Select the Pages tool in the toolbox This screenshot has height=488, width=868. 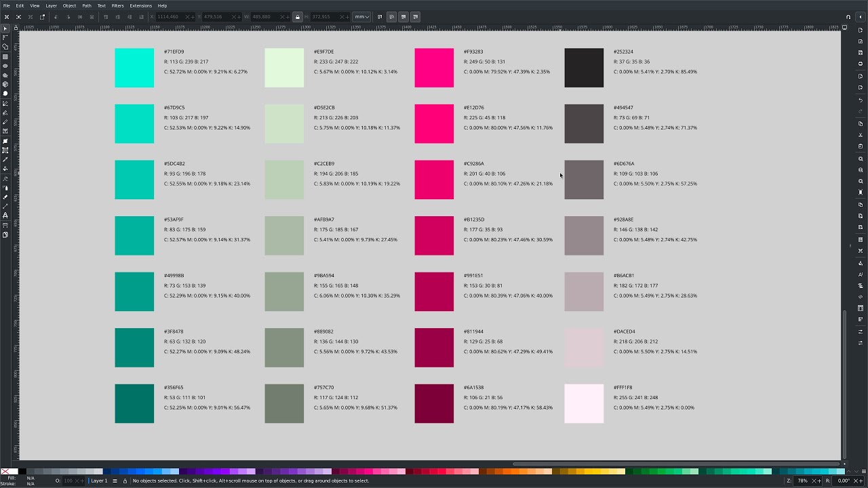click(x=5, y=235)
